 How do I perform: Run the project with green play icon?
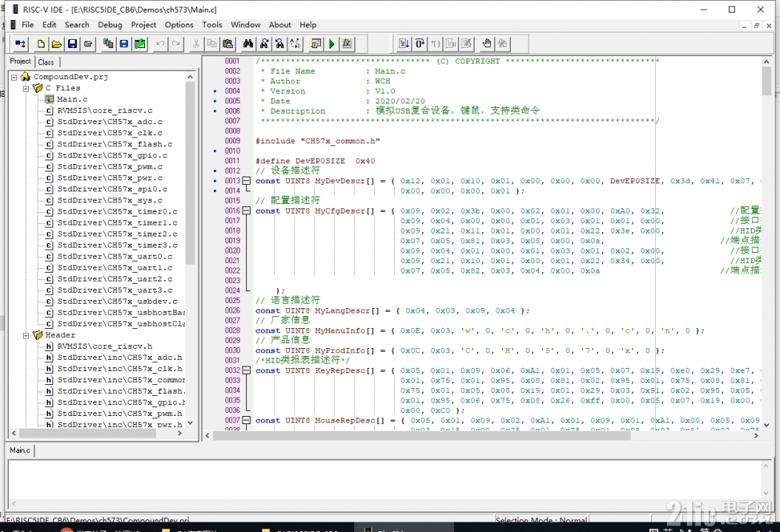click(x=332, y=44)
